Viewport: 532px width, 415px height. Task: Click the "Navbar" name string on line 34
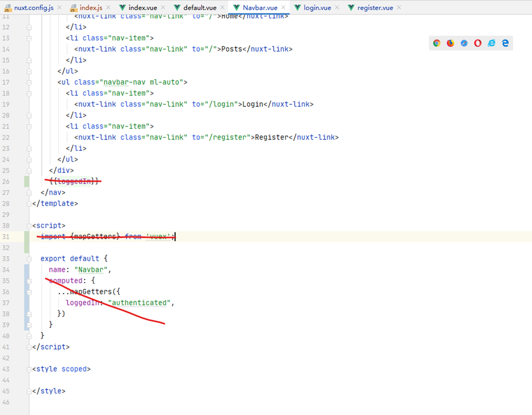91,270
